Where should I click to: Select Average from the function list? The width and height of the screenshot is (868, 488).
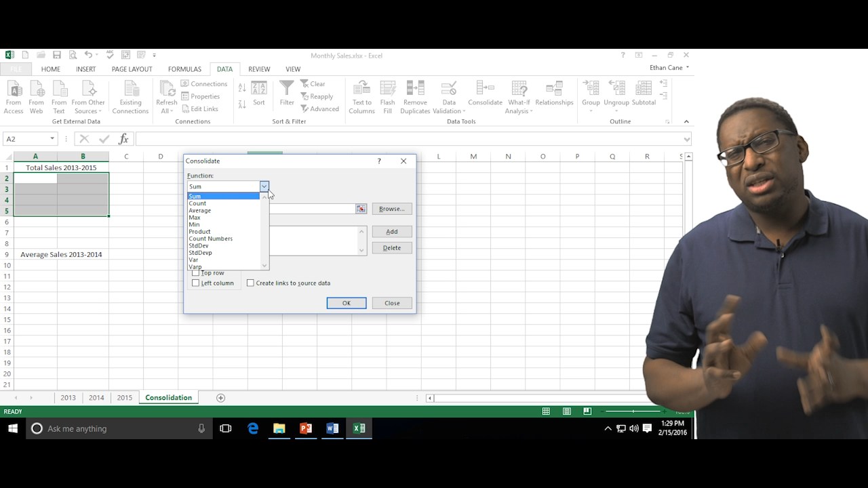coord(223,210)
